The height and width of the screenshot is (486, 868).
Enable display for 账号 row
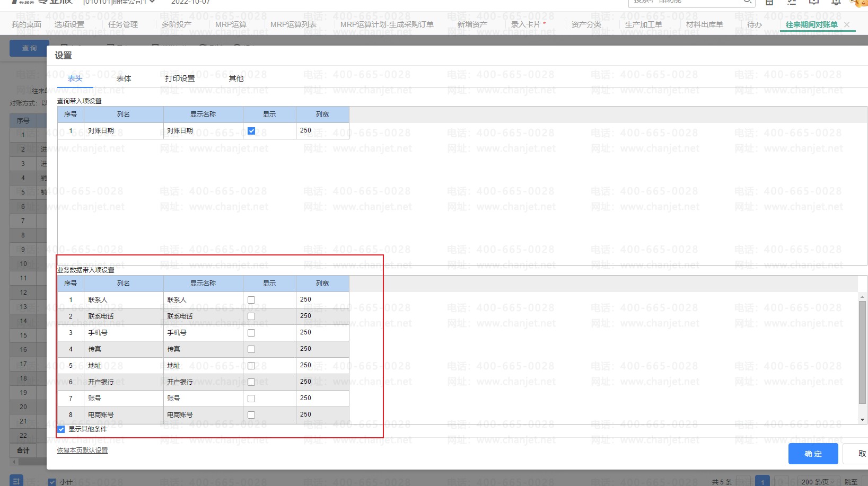(x=251, y=399)
